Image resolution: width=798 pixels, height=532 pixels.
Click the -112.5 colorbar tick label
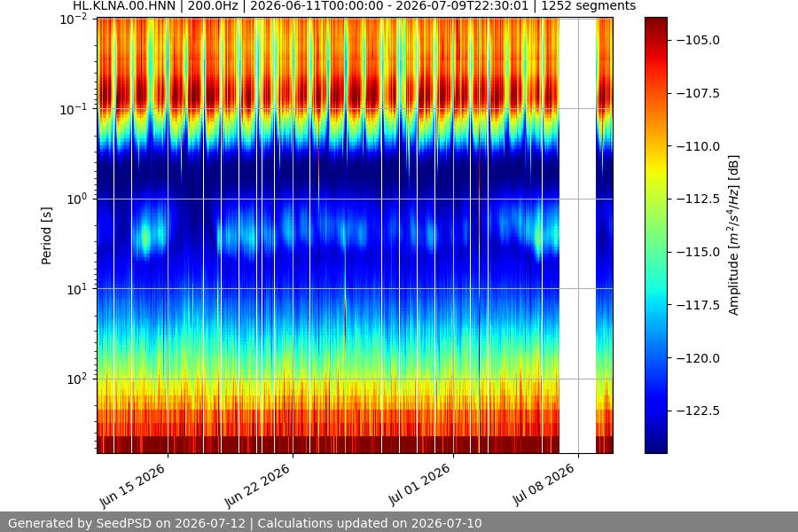click(699, 199)
